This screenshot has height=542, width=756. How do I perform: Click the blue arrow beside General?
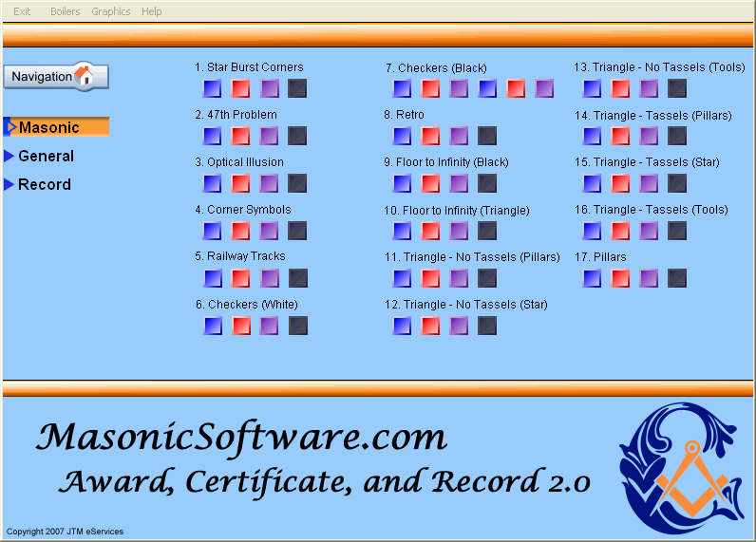coord(9,156)
